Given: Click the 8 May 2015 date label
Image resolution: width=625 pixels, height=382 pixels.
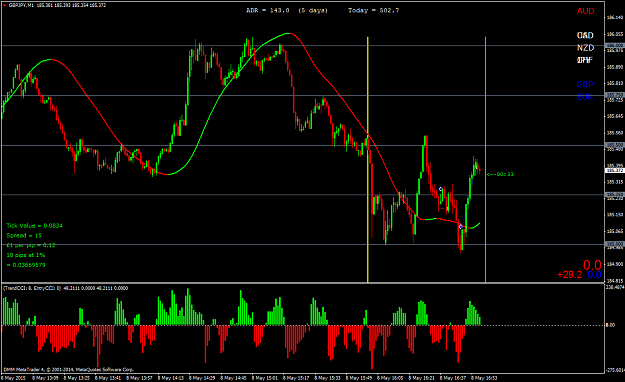Looking at the screenshot, I should 13,378.
